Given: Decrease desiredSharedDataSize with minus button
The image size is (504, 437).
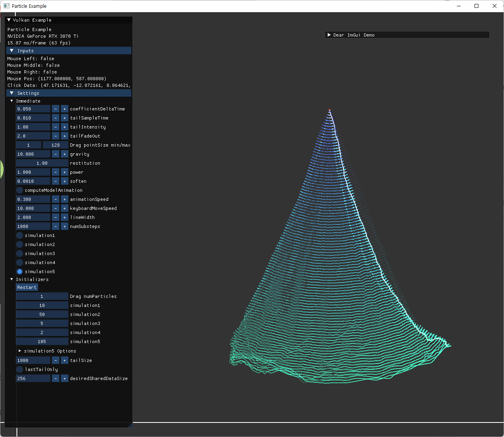Looking at the screenshot, I should (x=55, y=378).
